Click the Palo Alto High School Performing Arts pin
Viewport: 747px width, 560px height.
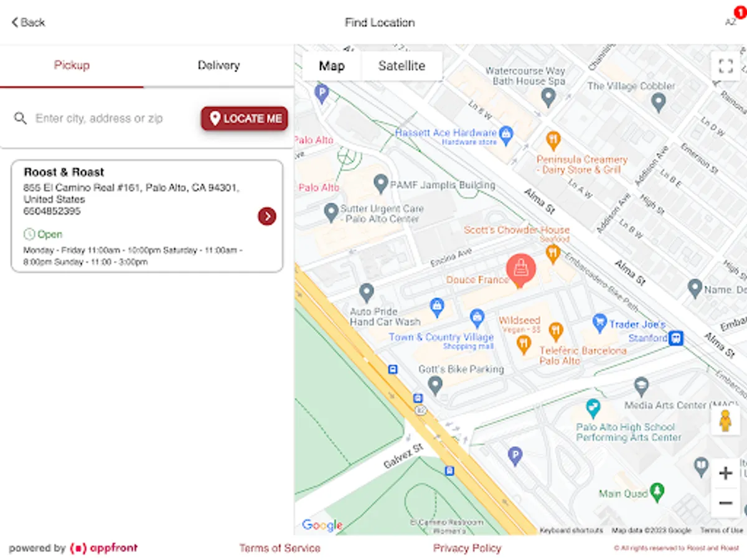coord(593,409)
